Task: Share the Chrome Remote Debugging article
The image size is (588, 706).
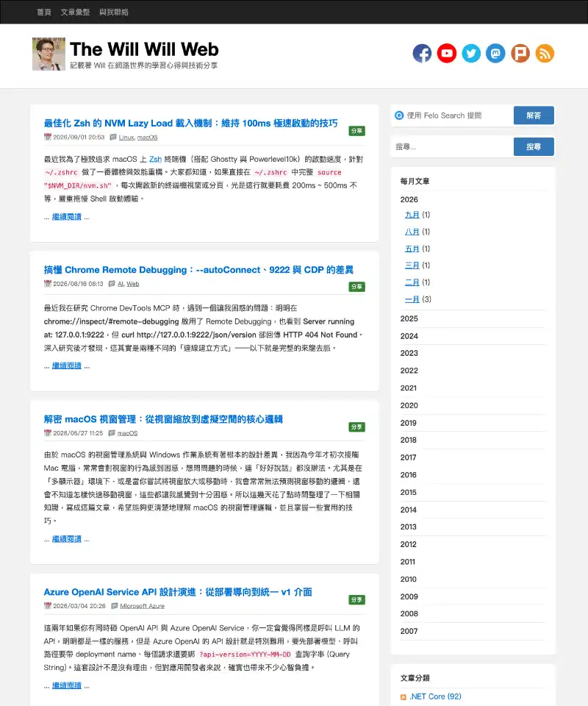Action: click(x=356, y=286)
